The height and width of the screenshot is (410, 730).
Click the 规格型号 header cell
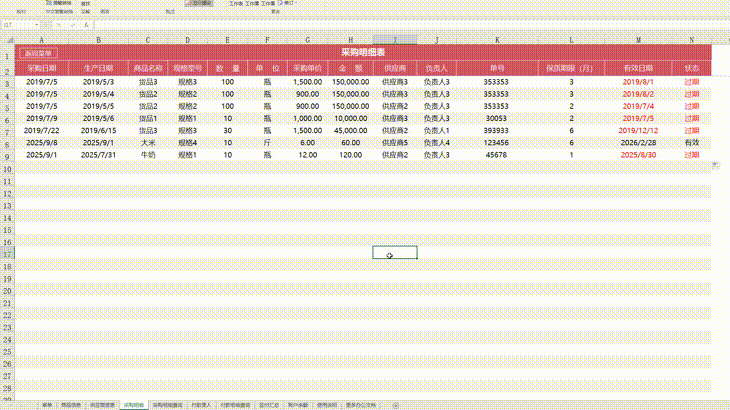click(188, 68)
